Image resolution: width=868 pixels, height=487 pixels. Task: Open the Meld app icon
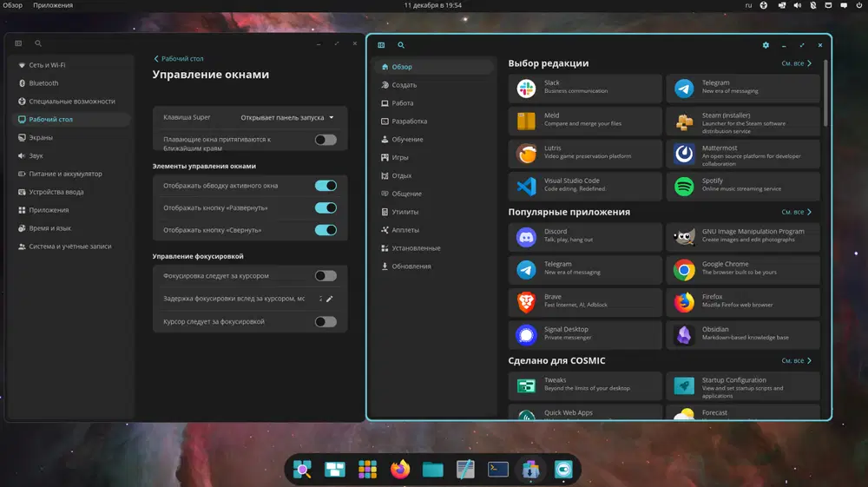click(x=526, y=122)
